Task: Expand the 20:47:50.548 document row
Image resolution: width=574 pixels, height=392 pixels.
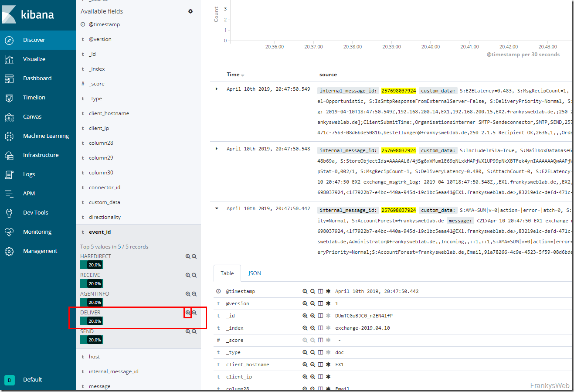Action: [x=217, y=149]
